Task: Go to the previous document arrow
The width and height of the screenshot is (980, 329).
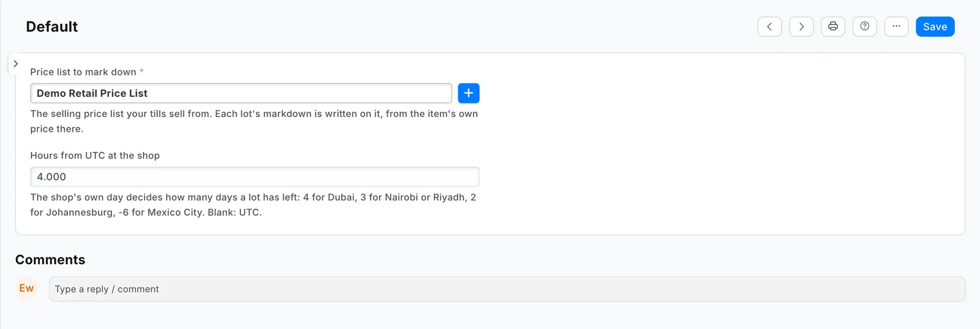Action: [769, 26]
